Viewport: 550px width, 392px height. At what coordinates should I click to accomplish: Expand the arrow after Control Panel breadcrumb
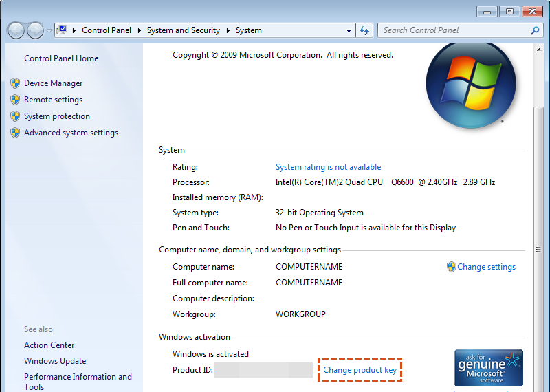click(140, 30)
